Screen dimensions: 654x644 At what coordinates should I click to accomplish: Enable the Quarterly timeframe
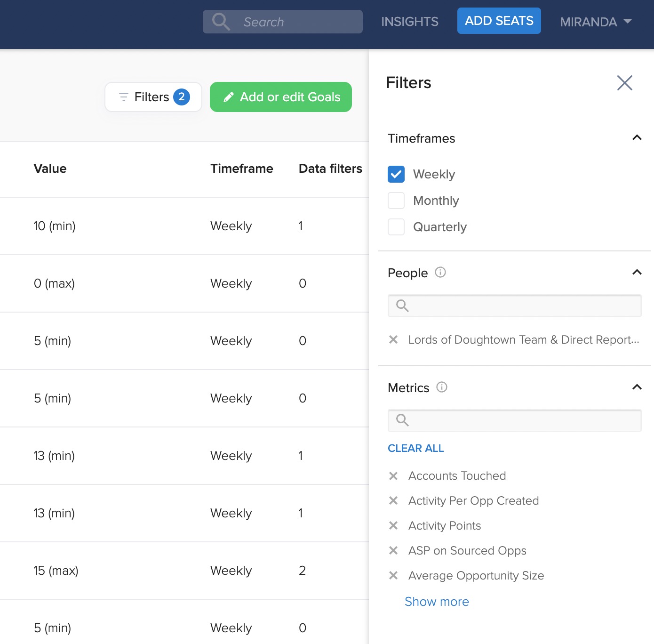[396, 227]
